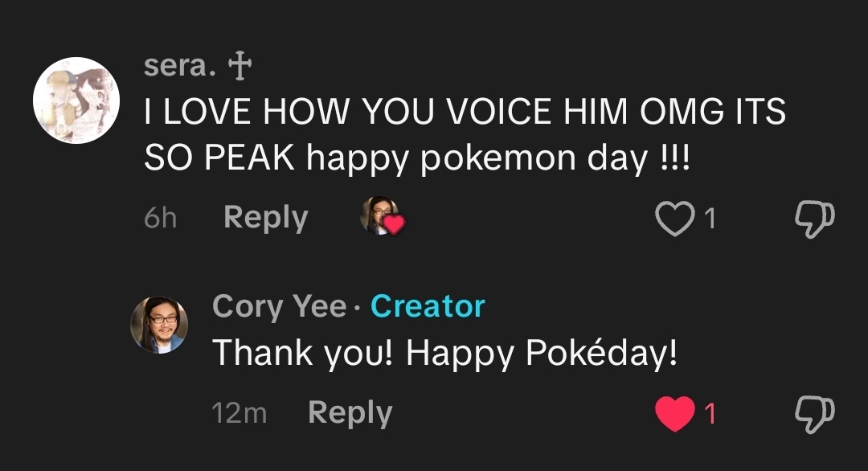The image size is (868, 471).
Task: Tap the cross symbol after sera's name
Action: (240, 68)
